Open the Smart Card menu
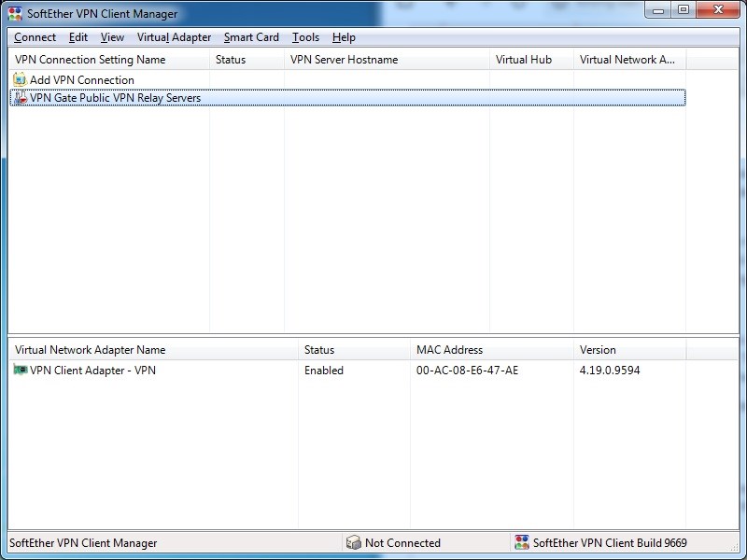 coord(251,37)
